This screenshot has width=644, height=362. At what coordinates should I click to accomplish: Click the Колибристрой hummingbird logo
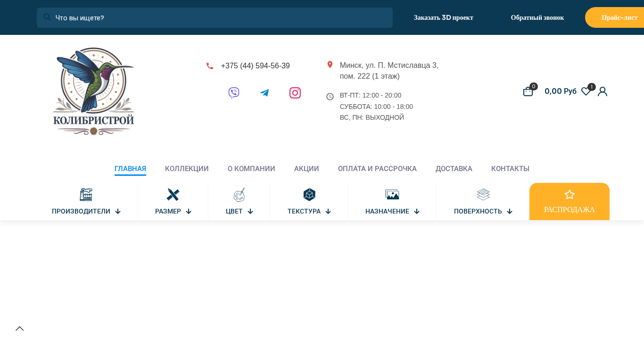pyautogui.click(x=94, y=91)
